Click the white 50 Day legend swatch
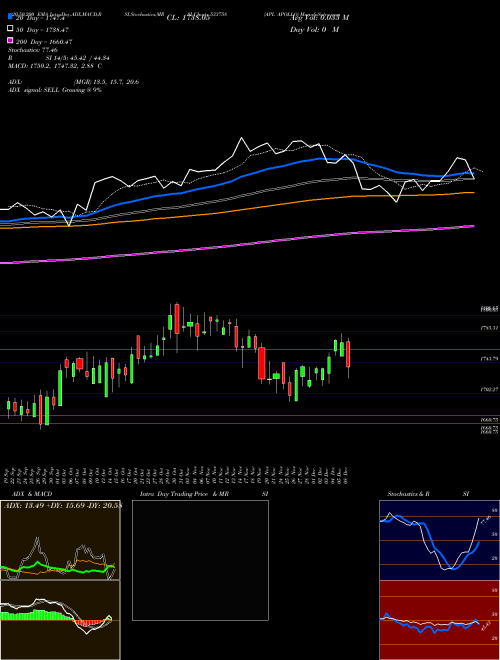500x660 pixels. (10, 29)
